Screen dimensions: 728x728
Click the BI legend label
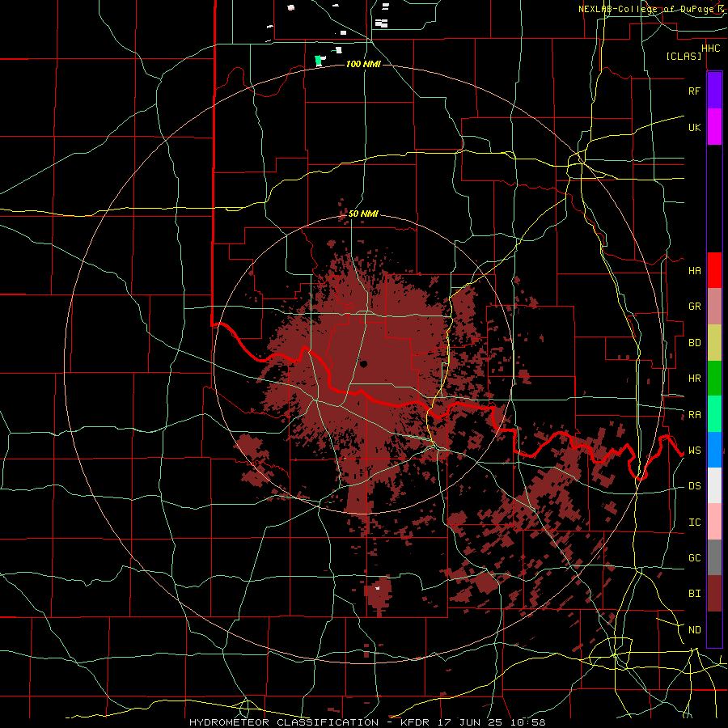(x=694, y=594)
